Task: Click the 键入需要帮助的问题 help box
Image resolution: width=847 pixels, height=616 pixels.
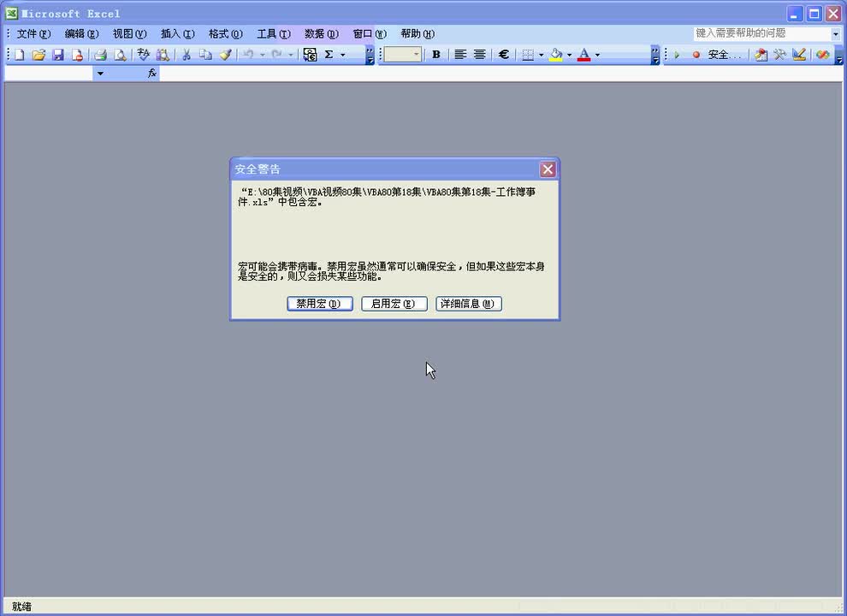Action: [762, 33]
